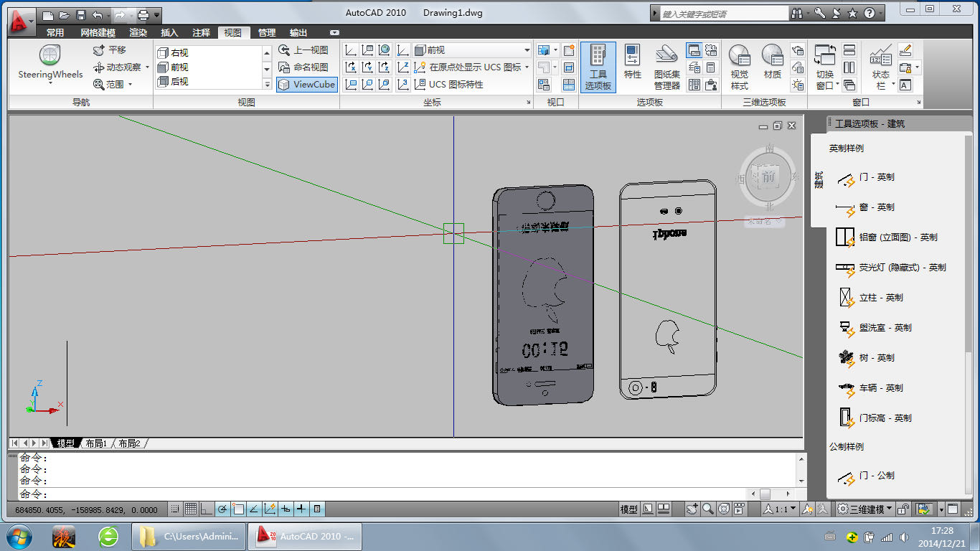The height and width of the screenshot is (551, 980).
Task: Switch to the 布局2 layout tab
Action: coord(129,443)
